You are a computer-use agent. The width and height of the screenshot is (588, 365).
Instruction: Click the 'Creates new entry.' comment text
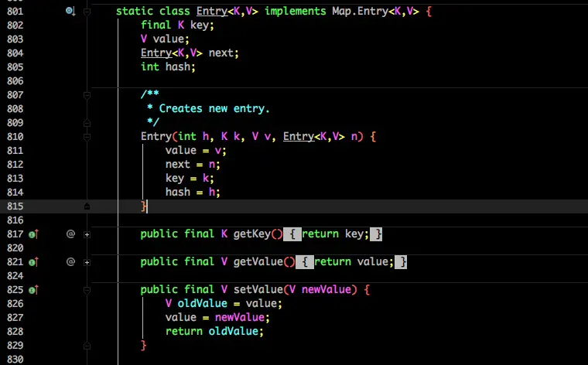click(214, 109)
